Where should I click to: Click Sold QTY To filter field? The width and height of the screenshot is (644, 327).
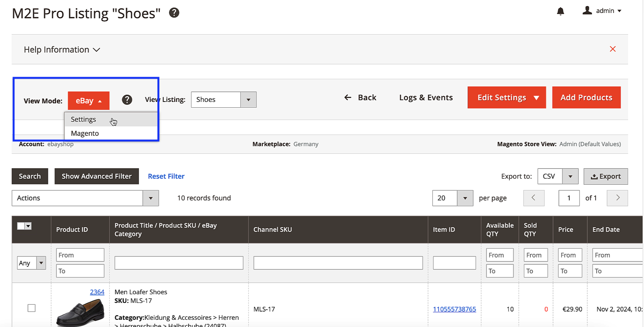coord(536,271)
